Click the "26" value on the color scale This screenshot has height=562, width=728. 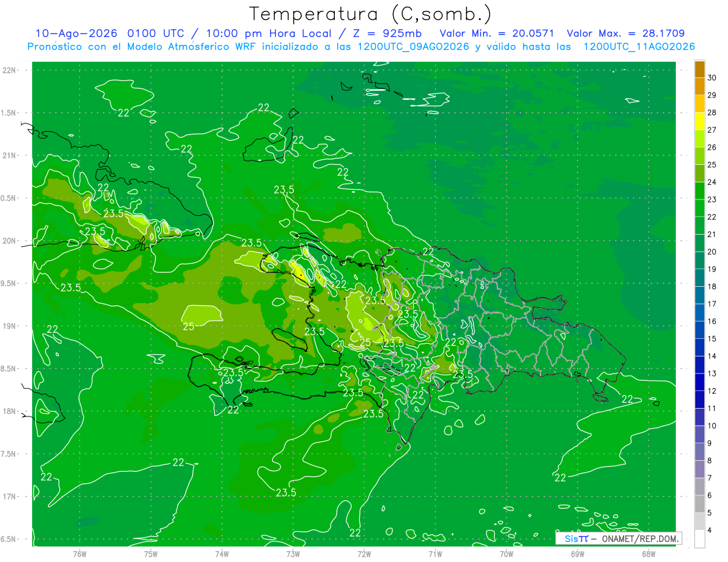(x=712, y=147)
